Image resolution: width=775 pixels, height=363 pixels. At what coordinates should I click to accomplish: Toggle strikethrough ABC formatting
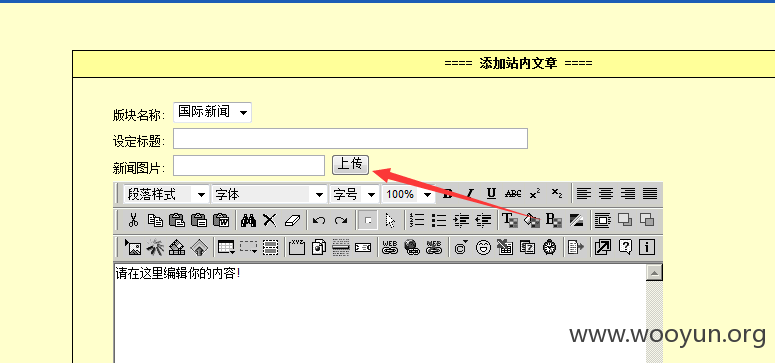click(x=513, y=193)
